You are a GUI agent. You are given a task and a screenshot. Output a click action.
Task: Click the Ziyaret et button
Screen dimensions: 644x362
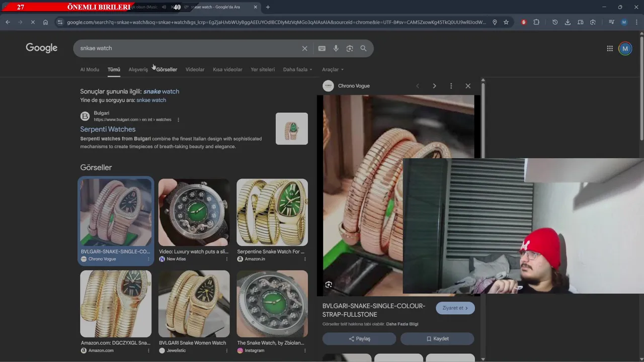[x=455, y=308]
